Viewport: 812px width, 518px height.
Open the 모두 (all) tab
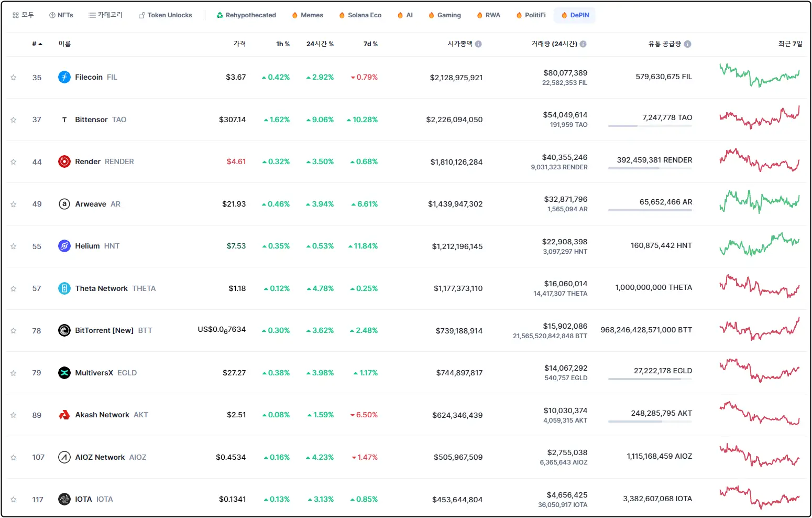coord(24,15)
